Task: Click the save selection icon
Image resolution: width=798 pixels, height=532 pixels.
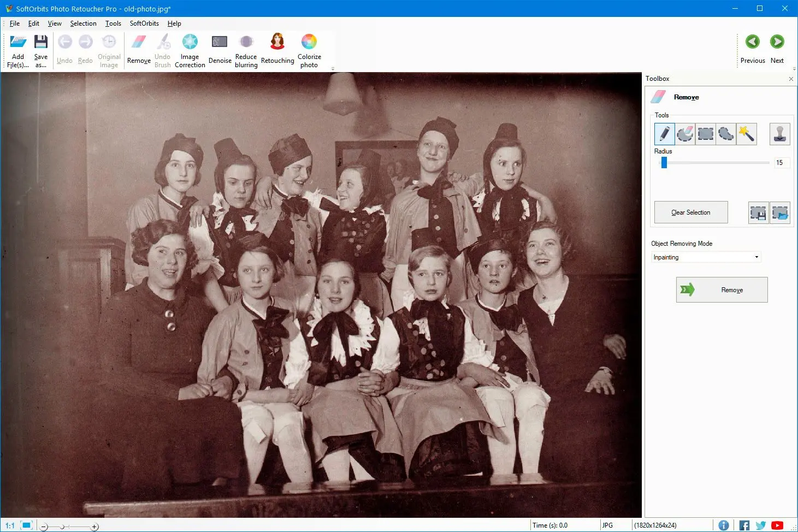Action: tap(758, 213)
